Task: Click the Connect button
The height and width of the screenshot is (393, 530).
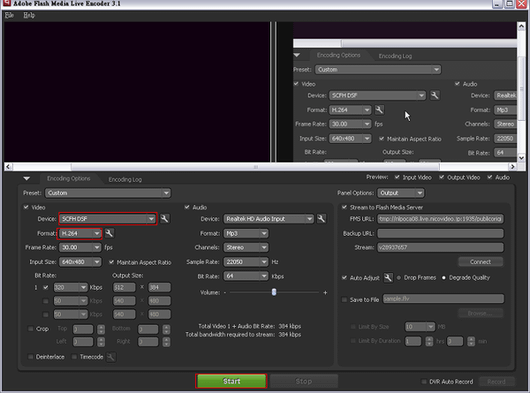Action: pyautogui.click(x=480, y=262)
